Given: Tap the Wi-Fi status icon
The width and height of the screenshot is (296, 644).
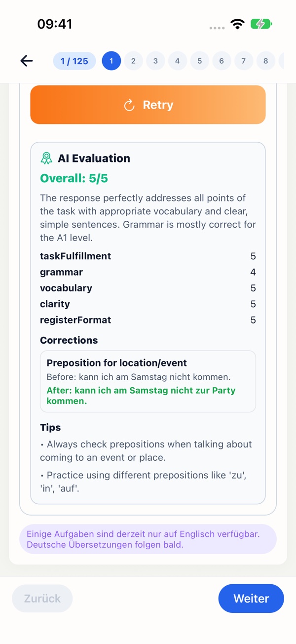Looking at the screenshot, I should coord(238,24).
